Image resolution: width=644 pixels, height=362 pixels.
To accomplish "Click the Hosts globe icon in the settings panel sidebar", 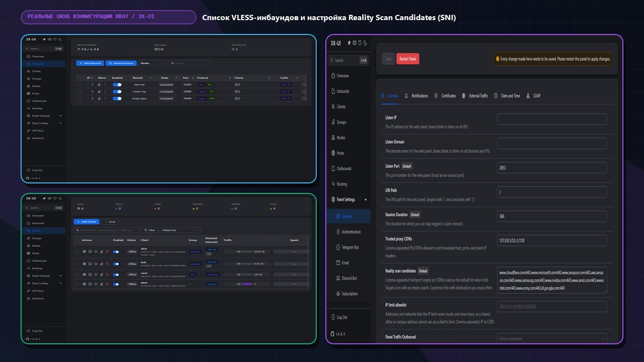I will pyautogui.click(x=333, y=153).
